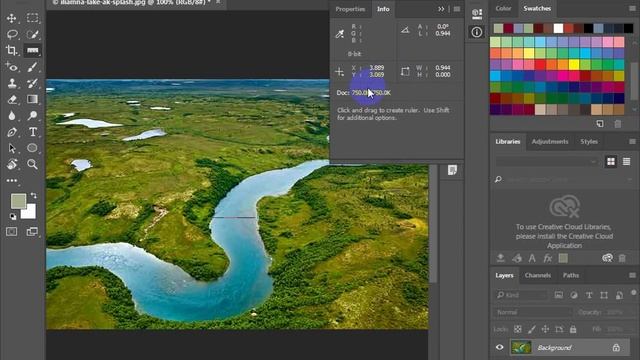
Task: Toggle Quick Mask mode
Action: [12, 232]
